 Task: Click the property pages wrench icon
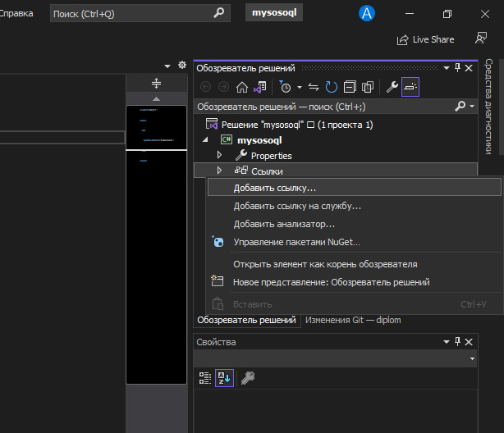tap(248, 378)
